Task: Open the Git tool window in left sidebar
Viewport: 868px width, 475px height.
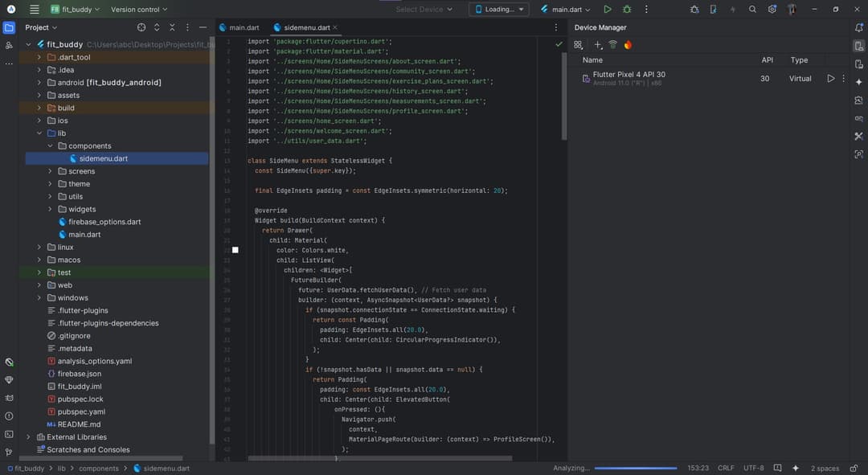Action: 9,452
